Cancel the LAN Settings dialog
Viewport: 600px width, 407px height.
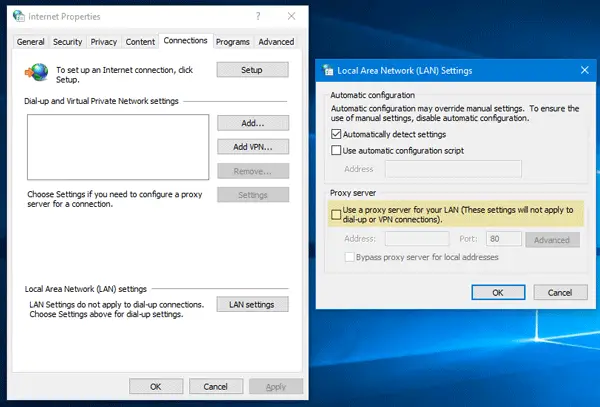coord(560,293)
